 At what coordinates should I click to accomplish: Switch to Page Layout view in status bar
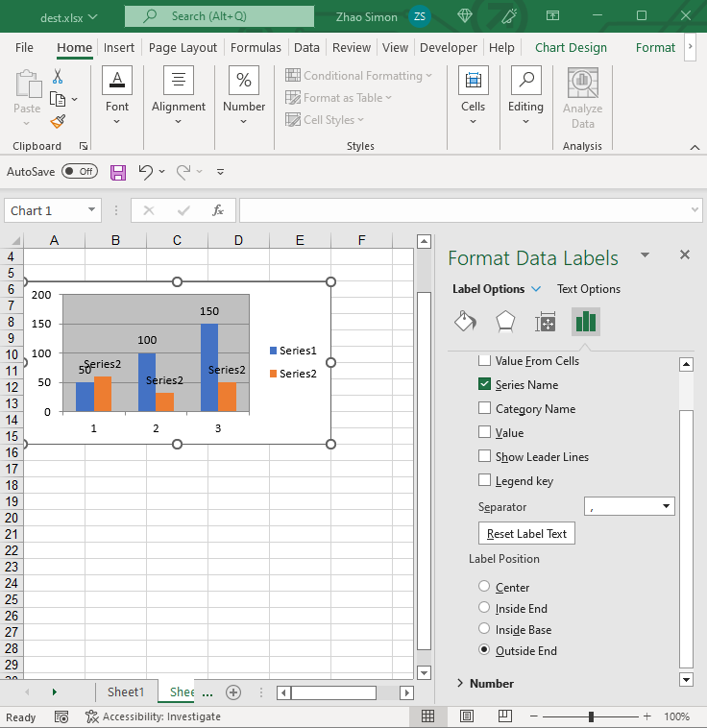point(466,716)
